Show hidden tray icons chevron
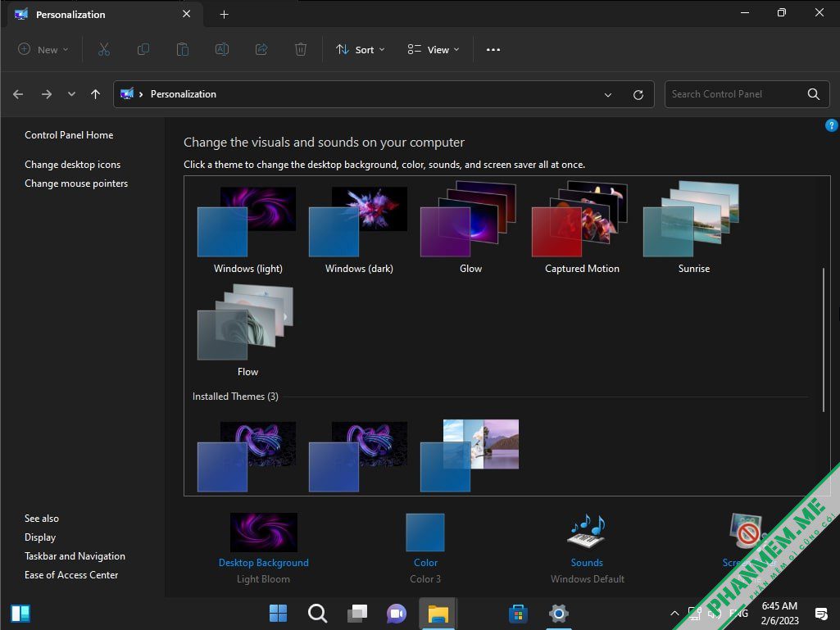The height and width of the screenshot is (630, 840). [674, 614]
